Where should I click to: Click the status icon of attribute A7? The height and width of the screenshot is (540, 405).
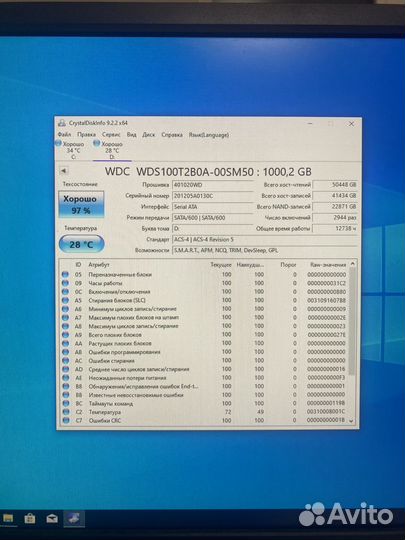65,318
